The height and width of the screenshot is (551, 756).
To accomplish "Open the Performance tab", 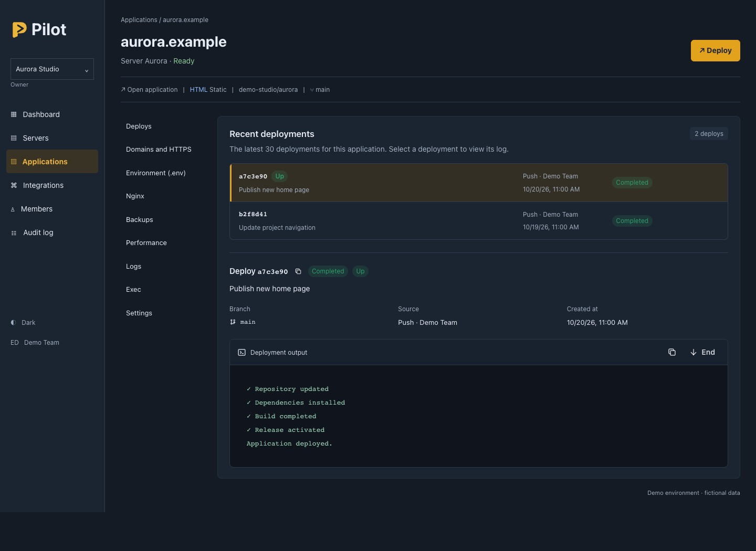I will (x=146, y=243).
